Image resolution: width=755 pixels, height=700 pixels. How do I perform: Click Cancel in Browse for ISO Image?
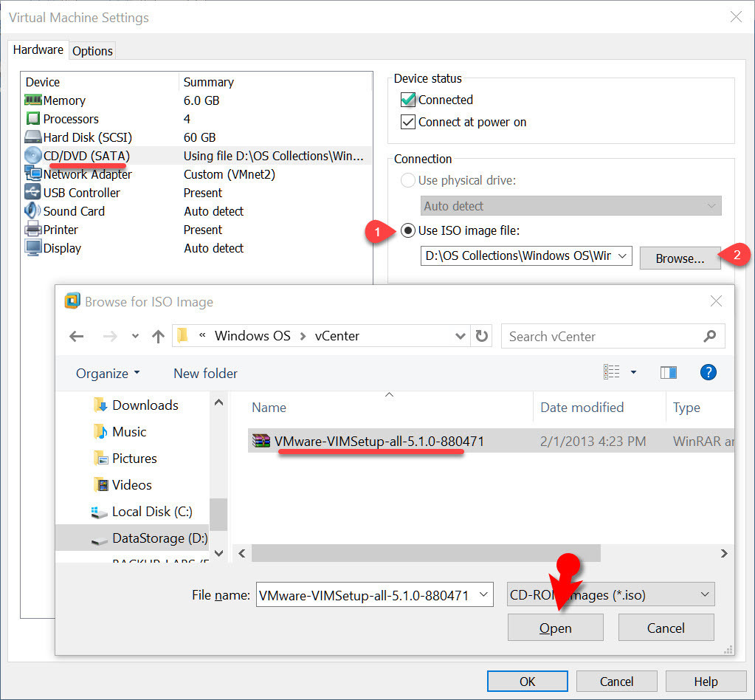pos(666,628)
